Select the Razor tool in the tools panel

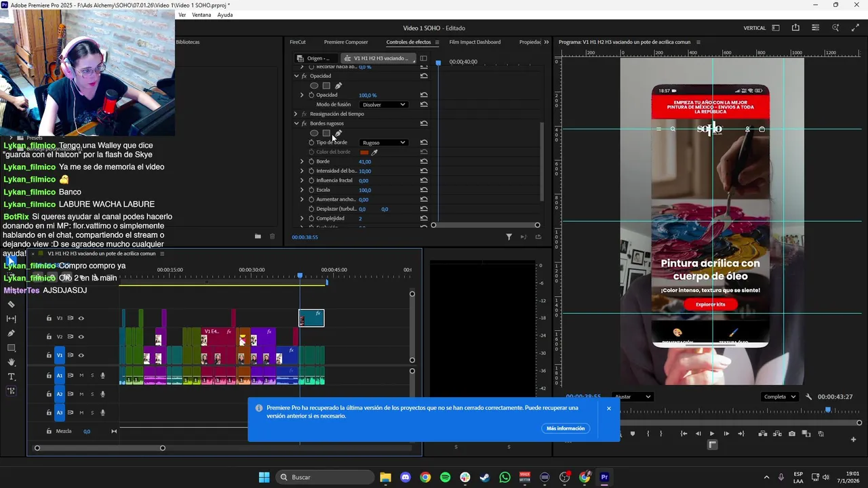(11, 304)
